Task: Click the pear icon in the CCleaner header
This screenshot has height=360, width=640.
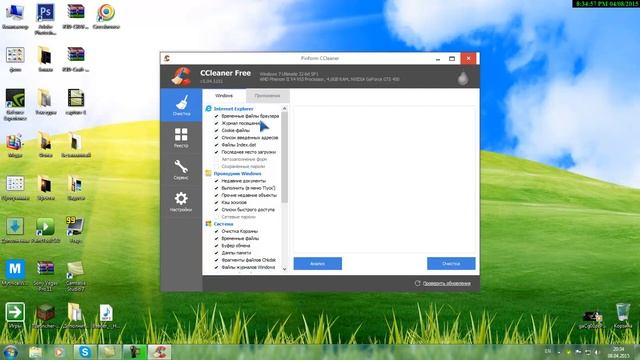Action: (x=462, y=78)
